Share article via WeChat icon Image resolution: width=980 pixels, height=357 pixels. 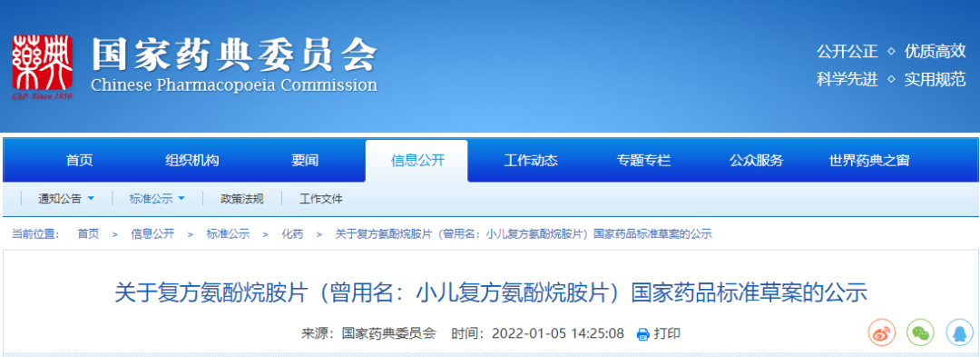[x=921, y=332]
